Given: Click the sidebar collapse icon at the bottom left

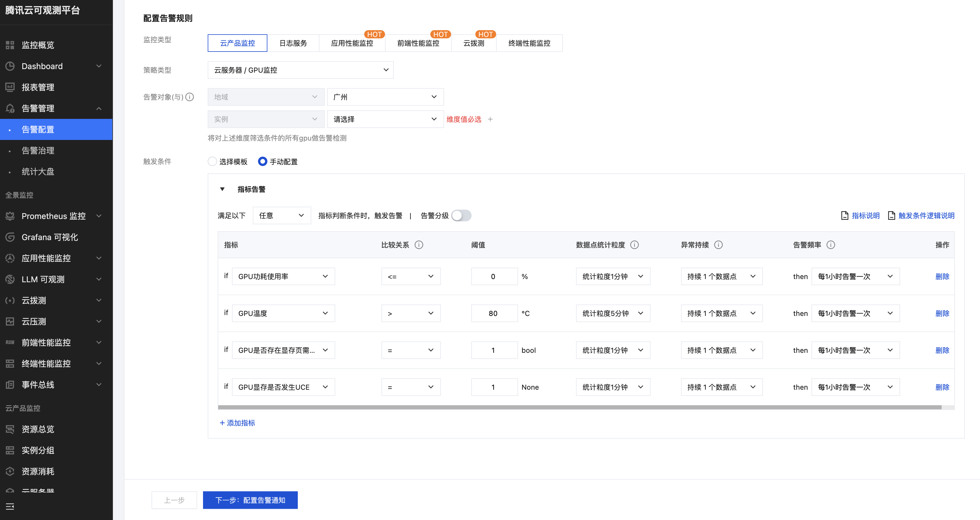Looking at the screenshot, I should 10,506.
